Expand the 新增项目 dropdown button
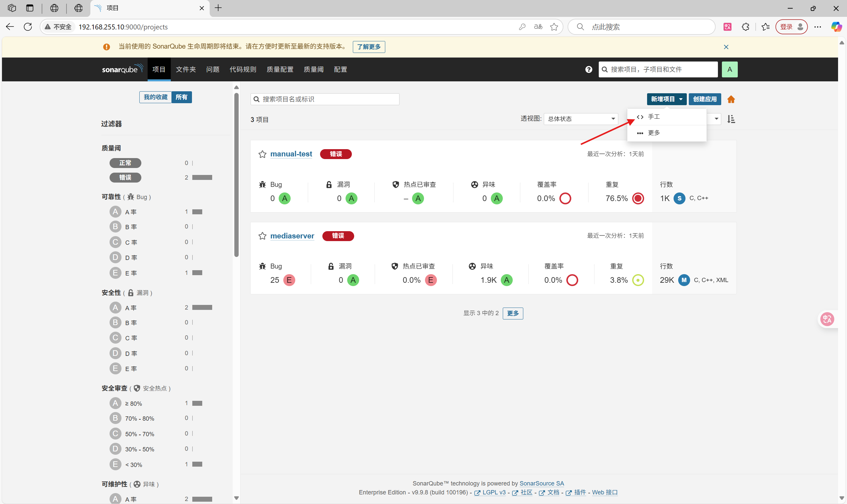The width and height of the screenshot is (847, 504). coord(666,99)
